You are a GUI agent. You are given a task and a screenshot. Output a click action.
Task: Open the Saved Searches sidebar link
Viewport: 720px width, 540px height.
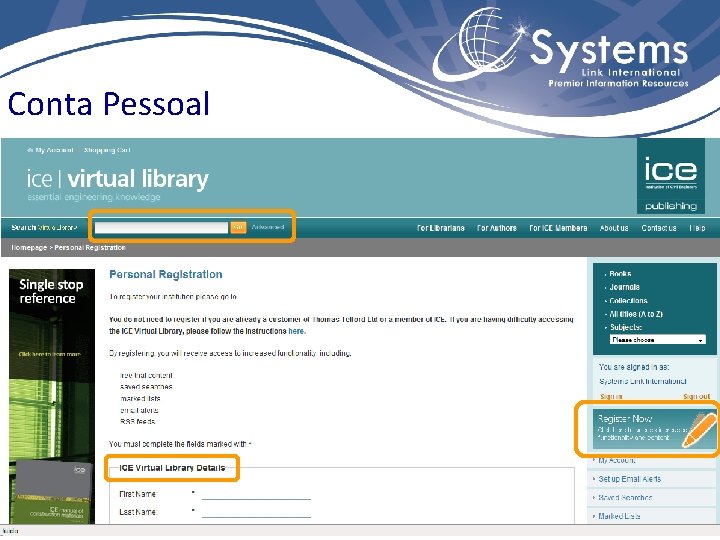[625, 497]
